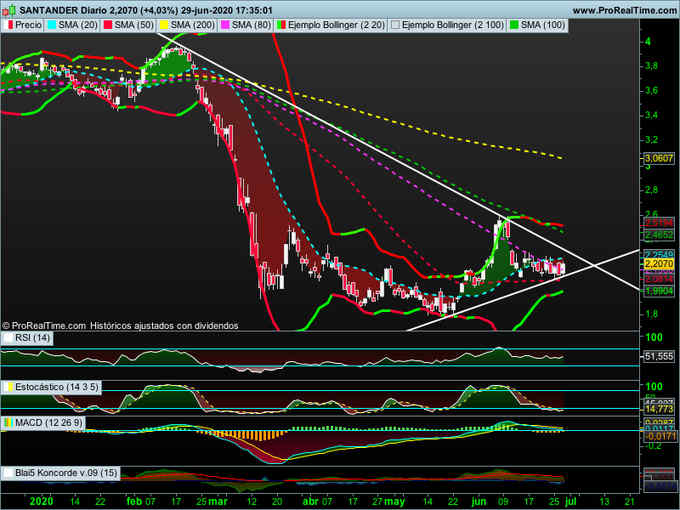This screenshot has height=510, width=680.
Task: Select the SMA (80) legend label
Action: point(251,25)
